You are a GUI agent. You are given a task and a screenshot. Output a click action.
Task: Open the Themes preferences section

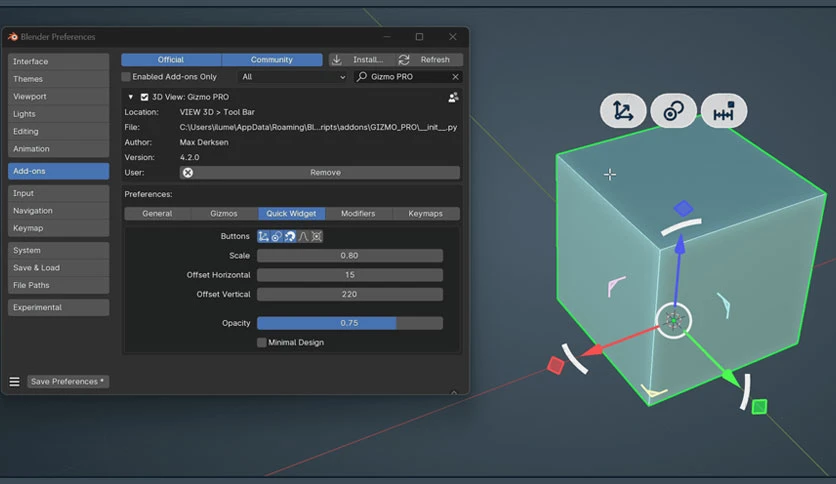[59, 79]
